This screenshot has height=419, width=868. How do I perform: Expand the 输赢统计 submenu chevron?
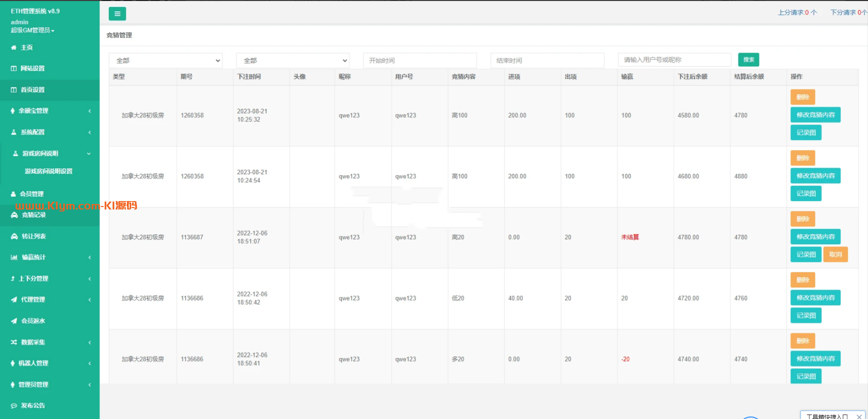tap(89, 257)
